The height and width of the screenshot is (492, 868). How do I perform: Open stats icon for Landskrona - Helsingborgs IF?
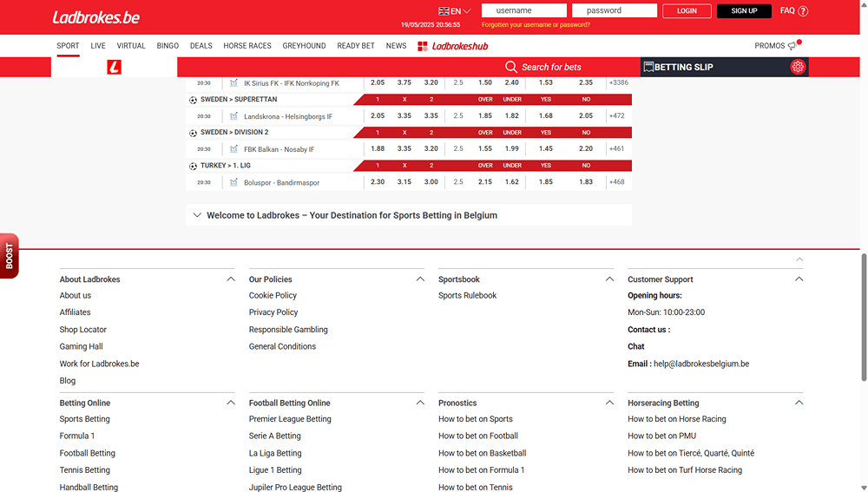pos(233,116)
